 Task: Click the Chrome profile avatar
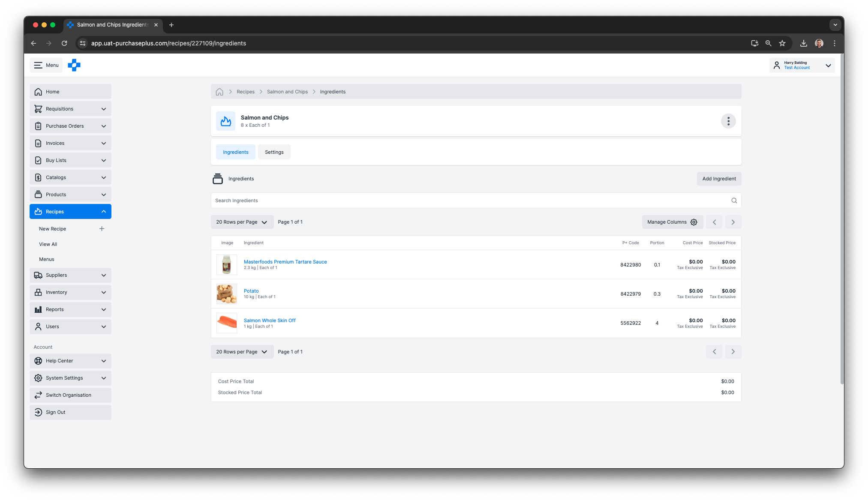click(819, 43)
